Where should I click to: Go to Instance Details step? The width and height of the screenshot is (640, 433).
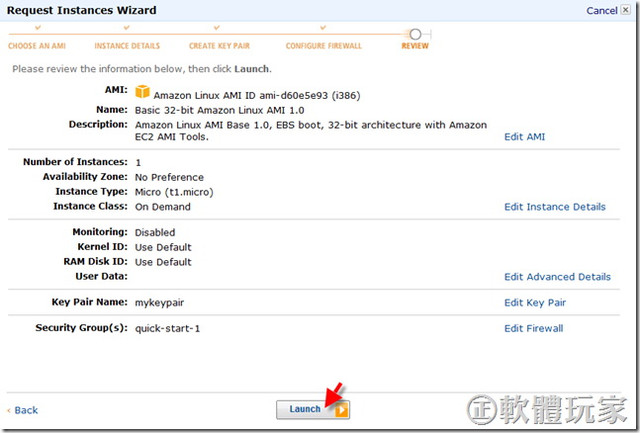click(x=127, y=46)
